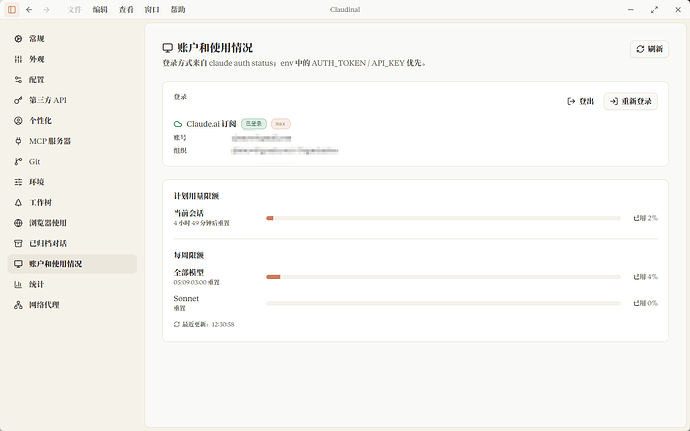Click the 05/09 03:00 重置 text
The image size is (690, 431).
click(x=196, y=282)
